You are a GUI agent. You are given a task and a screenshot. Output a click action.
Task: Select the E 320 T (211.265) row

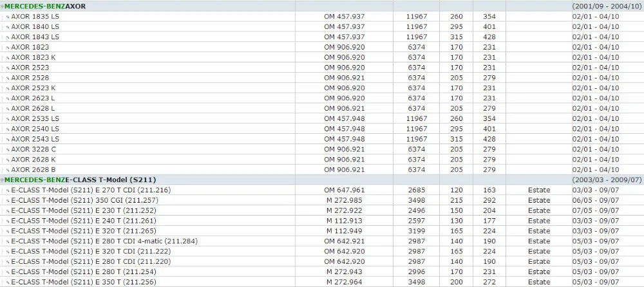[x=322, y=231]
